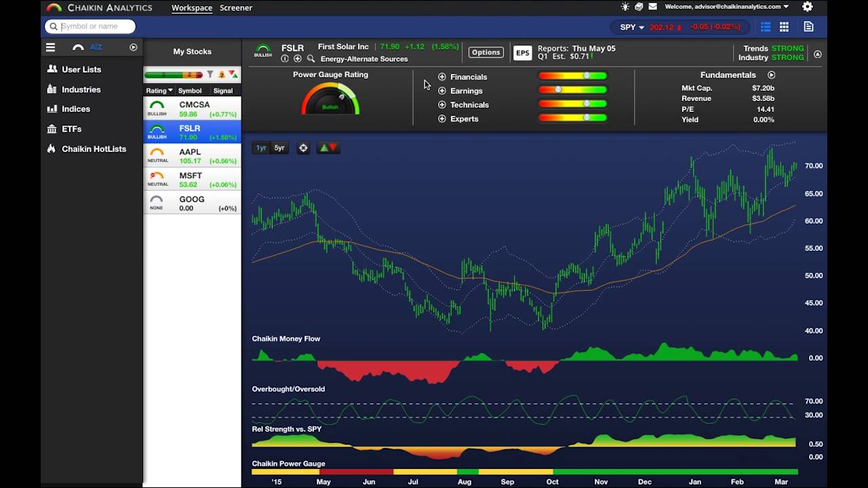Switch to the Workspace tab
The height and width of the screenshot is (488, 868).
[192, 7]
